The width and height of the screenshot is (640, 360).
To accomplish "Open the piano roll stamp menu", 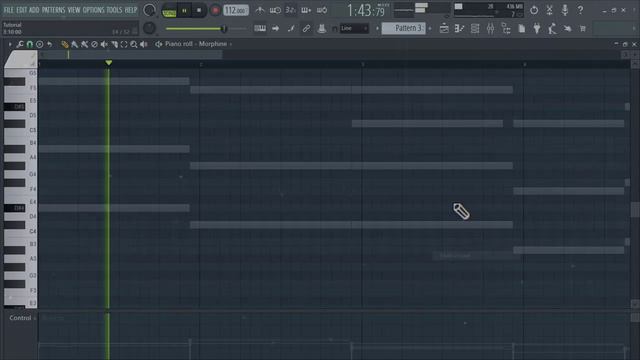I will [x=39, y=44].
